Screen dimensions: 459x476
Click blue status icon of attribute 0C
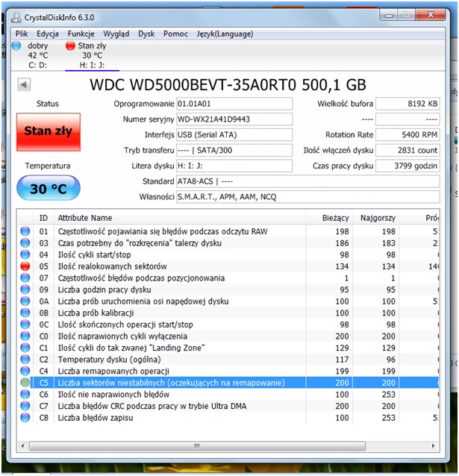(25, 325)
